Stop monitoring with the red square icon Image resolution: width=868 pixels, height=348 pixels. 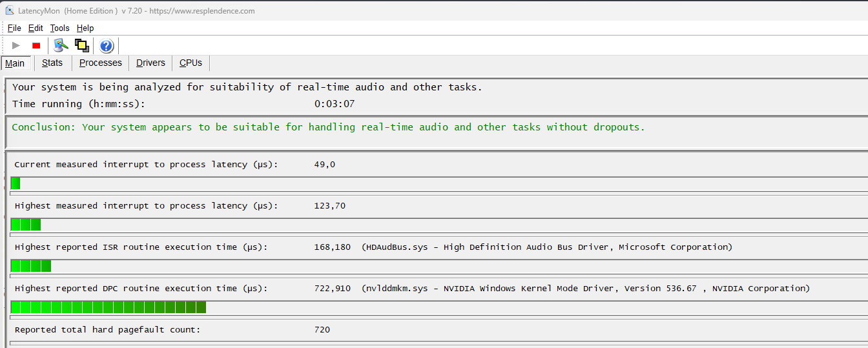coord(36,45)
